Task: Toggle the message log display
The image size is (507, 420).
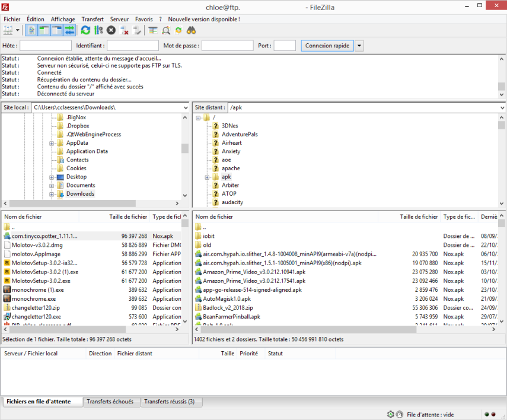Action: coord(31,30)
